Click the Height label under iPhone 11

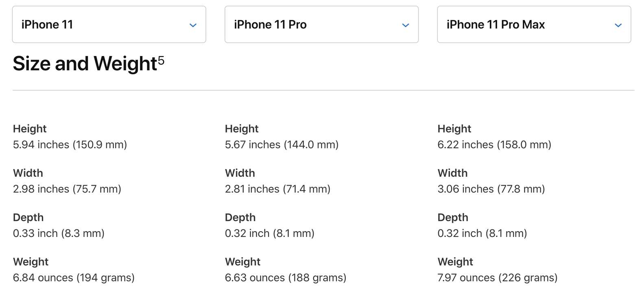point(30,129)
